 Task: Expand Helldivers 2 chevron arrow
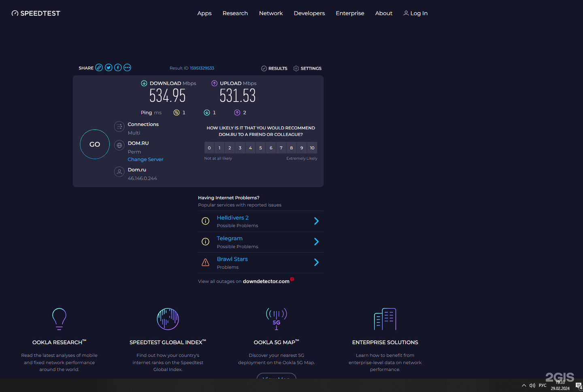tap(317, 221)
